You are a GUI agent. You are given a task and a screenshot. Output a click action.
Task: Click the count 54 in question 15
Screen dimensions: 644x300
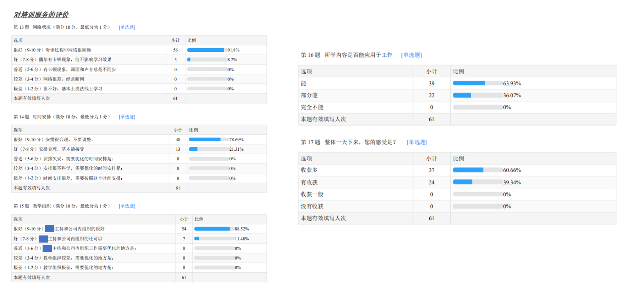tap(184, 229)
